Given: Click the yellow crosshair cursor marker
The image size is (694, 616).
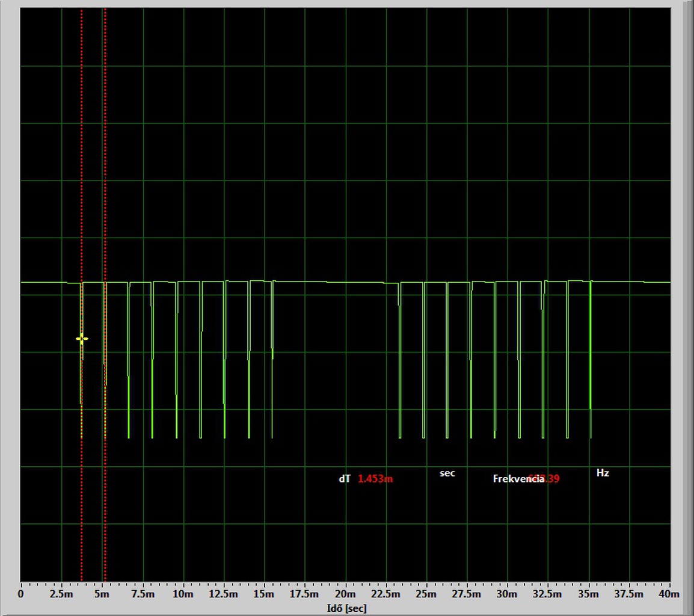Looking at the screenshot, I should click(82, 339).
